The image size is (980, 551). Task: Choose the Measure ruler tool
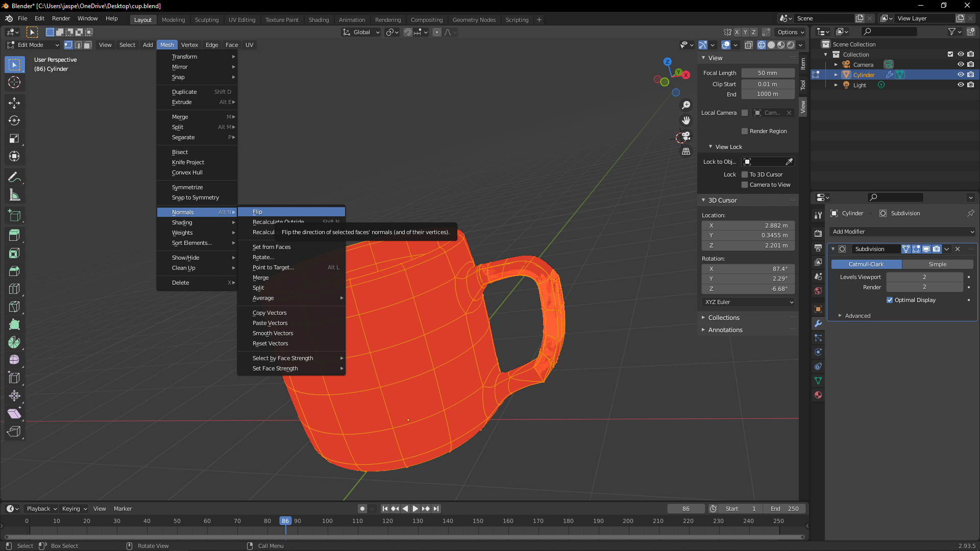click(x=14, y=195)
